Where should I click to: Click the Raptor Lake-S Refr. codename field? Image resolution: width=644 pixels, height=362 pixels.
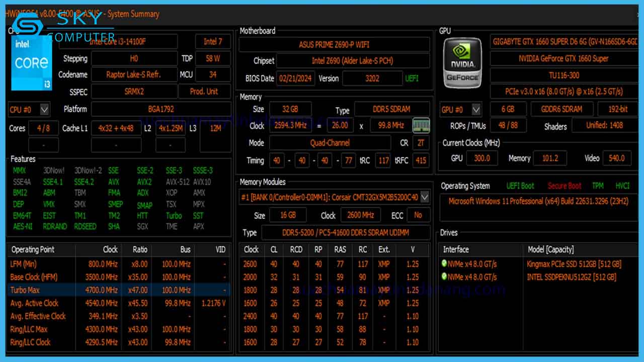(134, 74)
